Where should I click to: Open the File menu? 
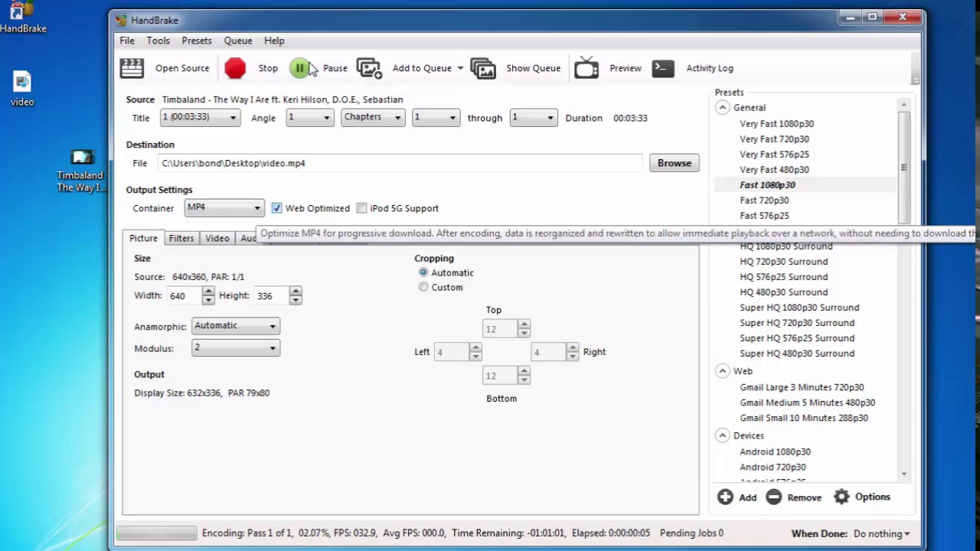pyautogui.click(x=127, y=41)
